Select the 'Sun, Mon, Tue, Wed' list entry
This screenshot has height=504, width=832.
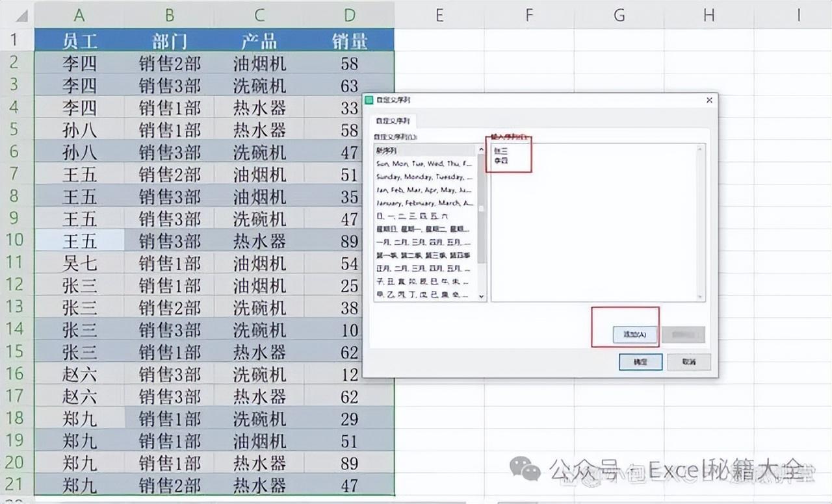pos(426,164)
